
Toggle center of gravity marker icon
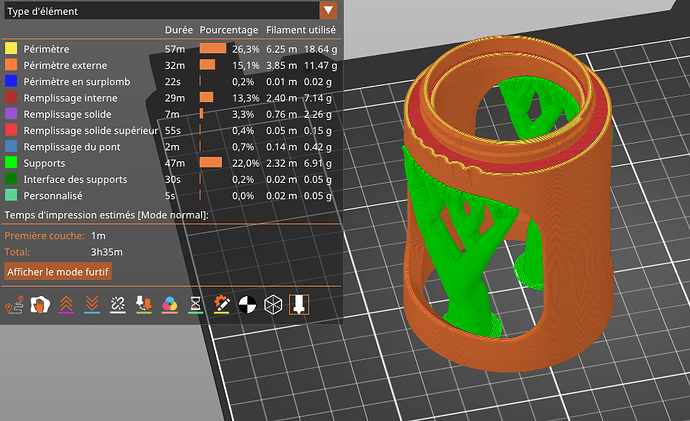247,306
